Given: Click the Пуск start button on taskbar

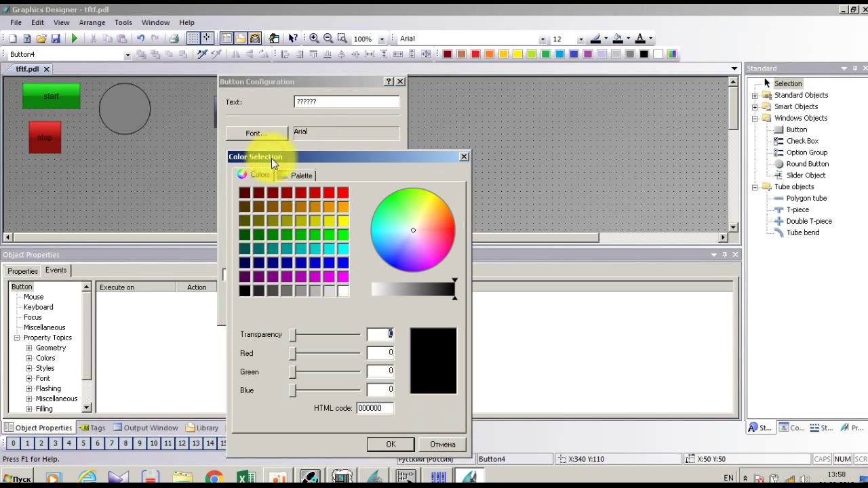Looking at the screenshot, I should (x=17, y=479).
